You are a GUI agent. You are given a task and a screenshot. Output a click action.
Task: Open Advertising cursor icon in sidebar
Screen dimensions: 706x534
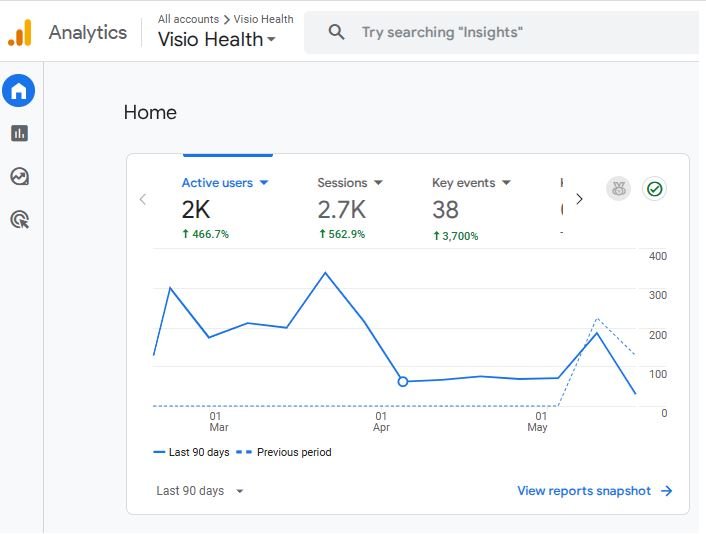coord(19,220)
